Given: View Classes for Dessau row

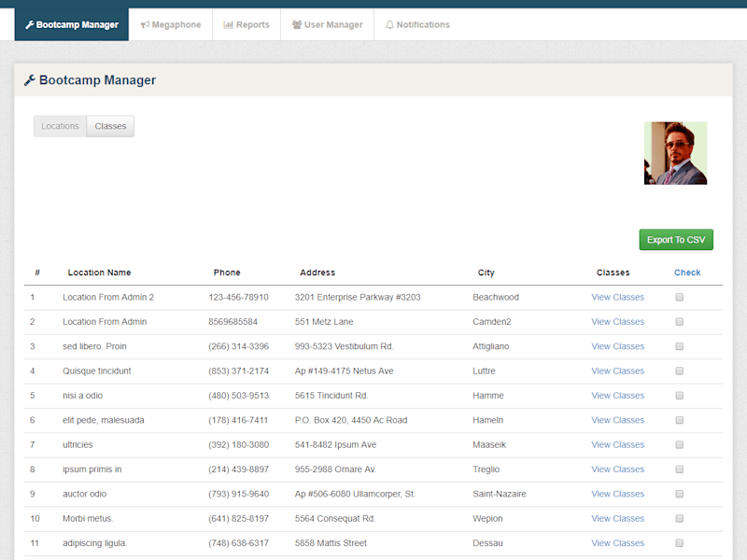Looking at the screenshot, I should [x=617, y=543].
